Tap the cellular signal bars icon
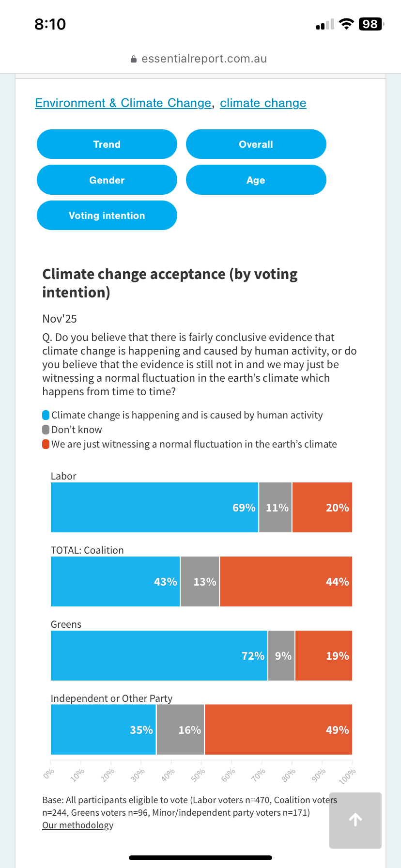The width and height of the screenshot is (401, 868). [x=325, y=25]
